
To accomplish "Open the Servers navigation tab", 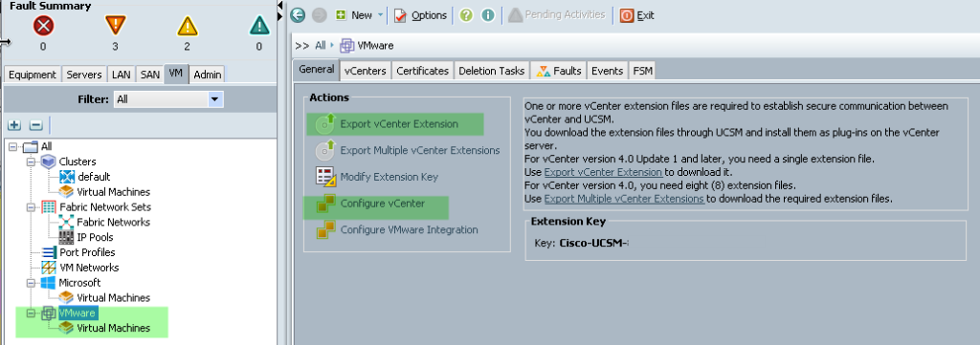I will coord(84,75).
